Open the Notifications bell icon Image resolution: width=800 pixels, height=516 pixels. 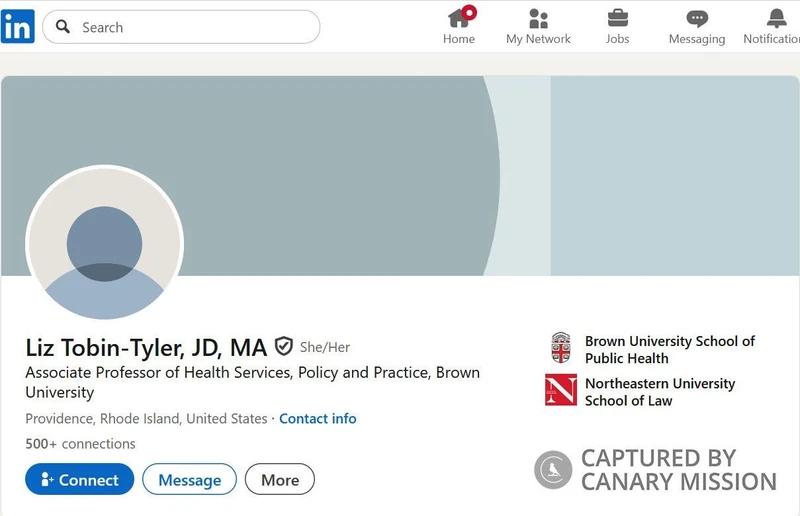[x=776, y=18]
